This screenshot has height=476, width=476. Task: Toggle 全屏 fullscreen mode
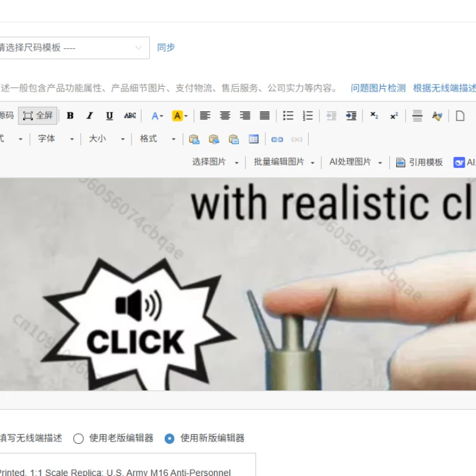tap(37, 115)
